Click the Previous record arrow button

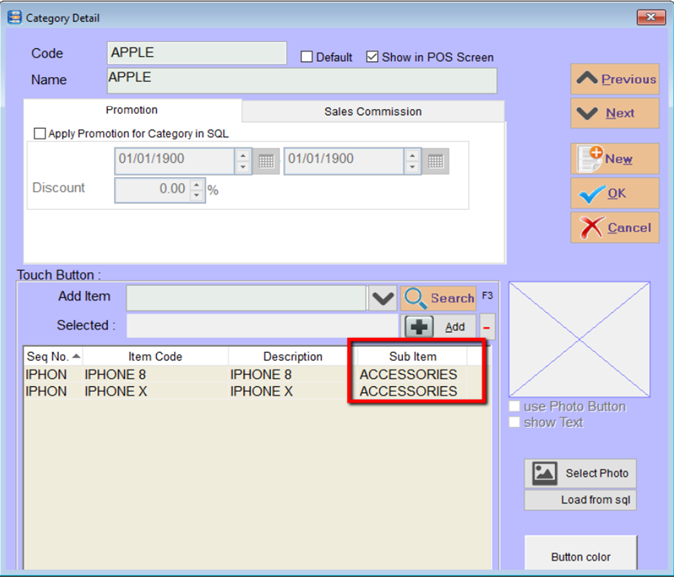[x=615, y=80]
